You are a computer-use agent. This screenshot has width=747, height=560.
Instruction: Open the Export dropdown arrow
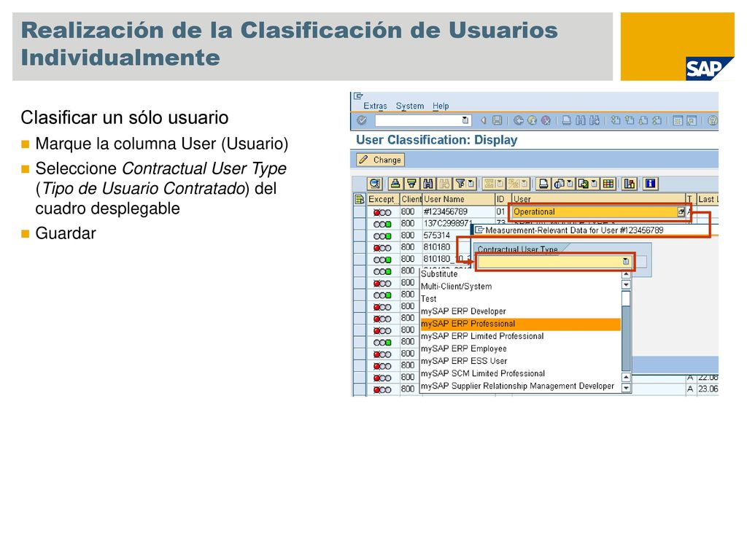tap(595, 183)
